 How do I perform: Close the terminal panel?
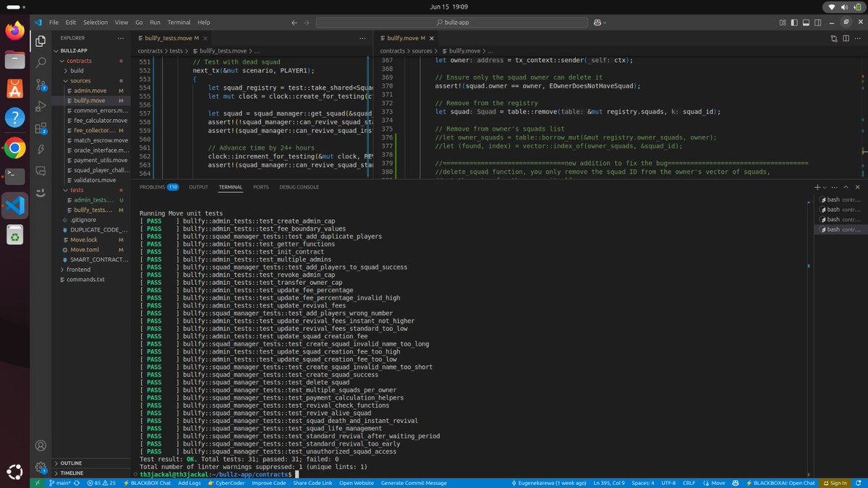[x=859, y=187]
